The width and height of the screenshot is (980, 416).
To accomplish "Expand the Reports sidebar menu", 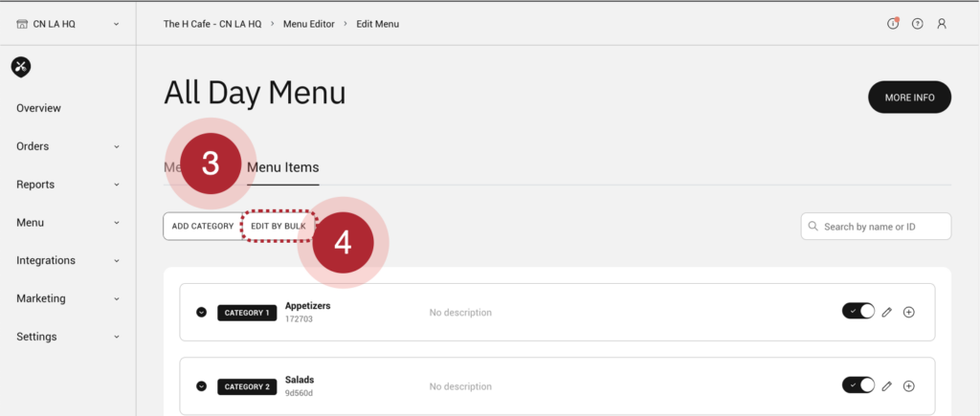I will (x=68, y=185).
